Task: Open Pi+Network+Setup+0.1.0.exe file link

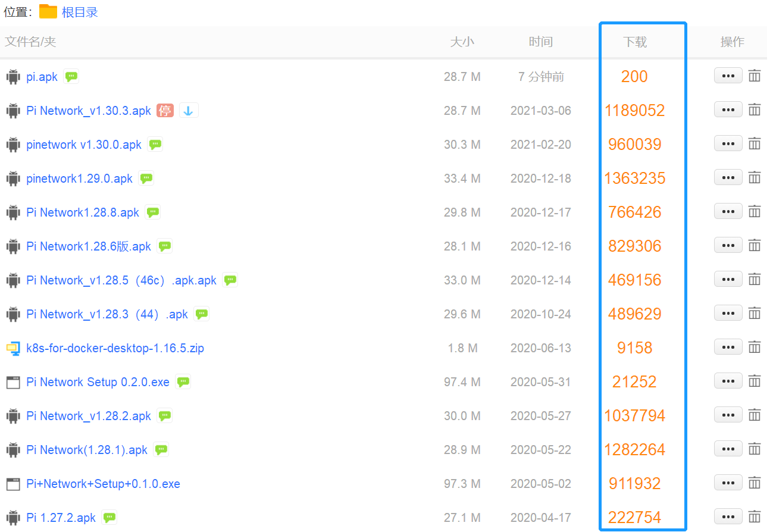Action: pyautogui.click(x=104, y=484)
